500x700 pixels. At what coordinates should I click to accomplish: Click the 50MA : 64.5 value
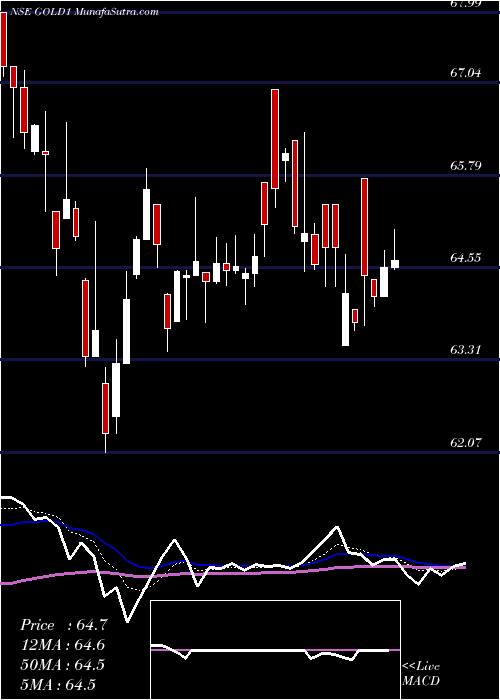point(64,665)
